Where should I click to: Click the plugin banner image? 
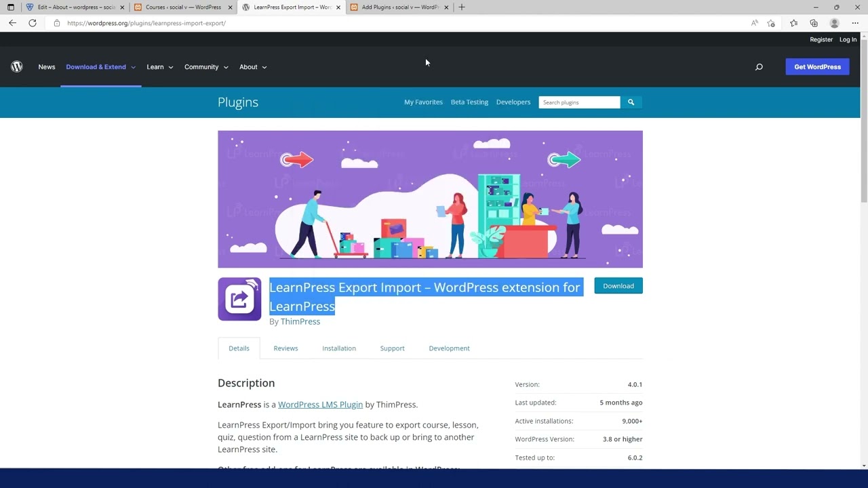[430, 199]
